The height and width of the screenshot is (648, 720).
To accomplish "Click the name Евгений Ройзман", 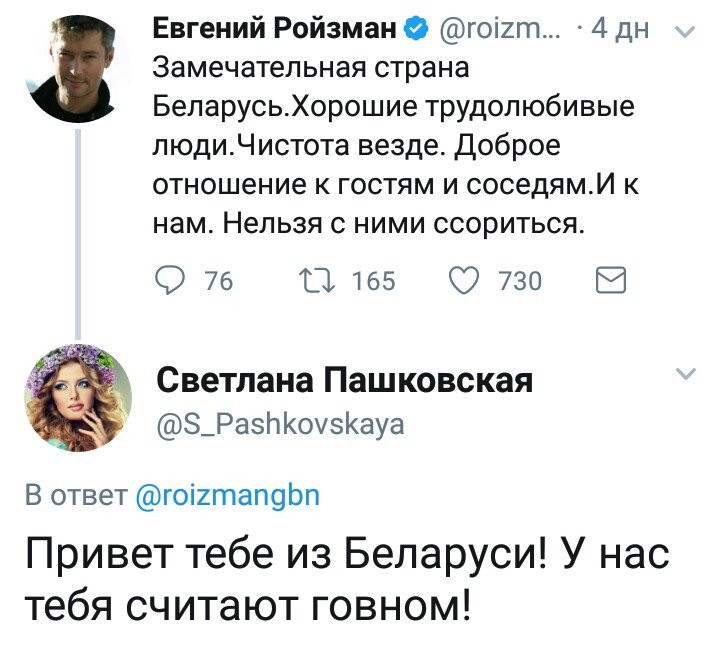I will (275, 32).
